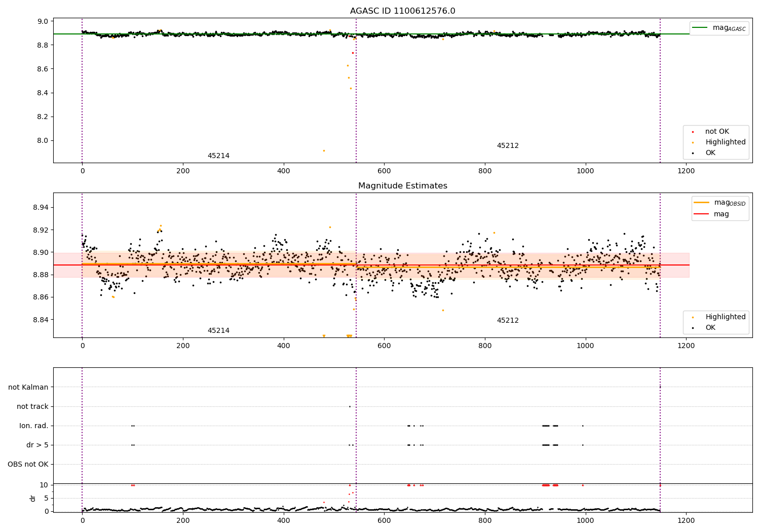Click x-axis tick 600 in Magnitude Estimates plot
This screenshot has width=760, height=532.
[384, 346]
